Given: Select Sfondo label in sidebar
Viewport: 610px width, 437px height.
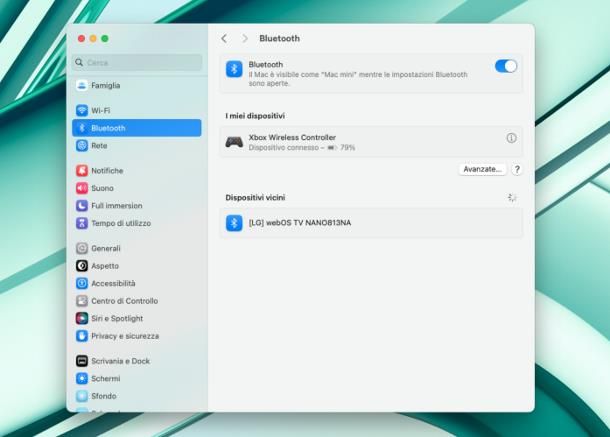Looking at the screenshot, I should coord(103,396).
